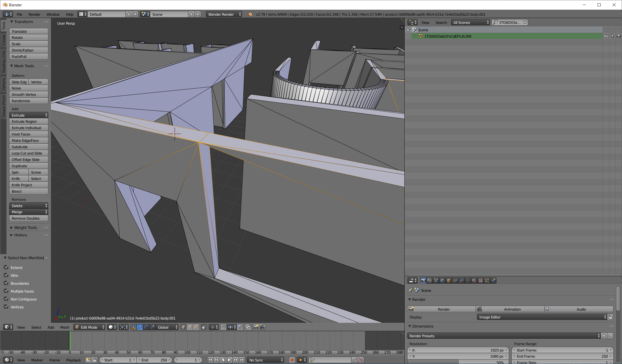Switch to the Material properties tab
Screen dimensions: 622x364
(x=474, y=281)
